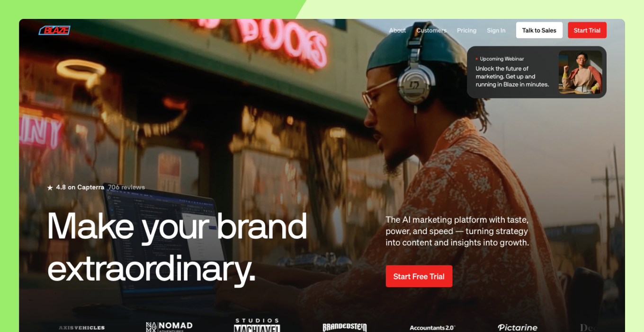
Task: Open the webinar card description text
Action: coord(512,77)
